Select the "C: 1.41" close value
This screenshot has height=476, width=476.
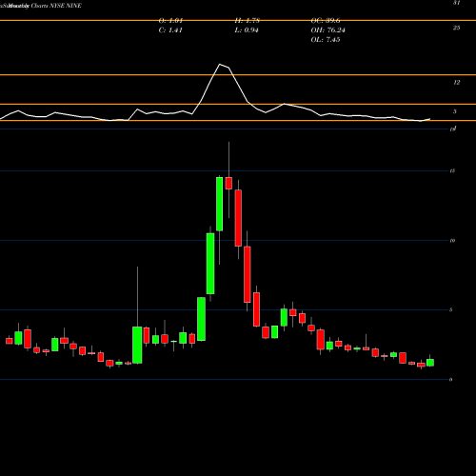(x=170, y=30)
